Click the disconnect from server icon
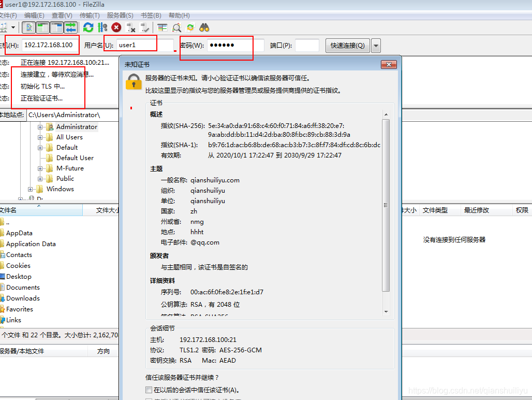Image resolution: width=532 pixels, height=400 pixels. tap(131, 27)
